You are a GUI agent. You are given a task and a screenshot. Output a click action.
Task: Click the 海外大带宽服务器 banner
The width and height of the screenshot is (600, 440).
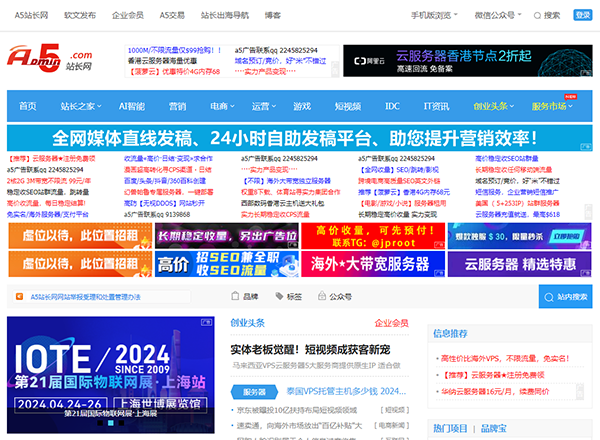point(373,264)
